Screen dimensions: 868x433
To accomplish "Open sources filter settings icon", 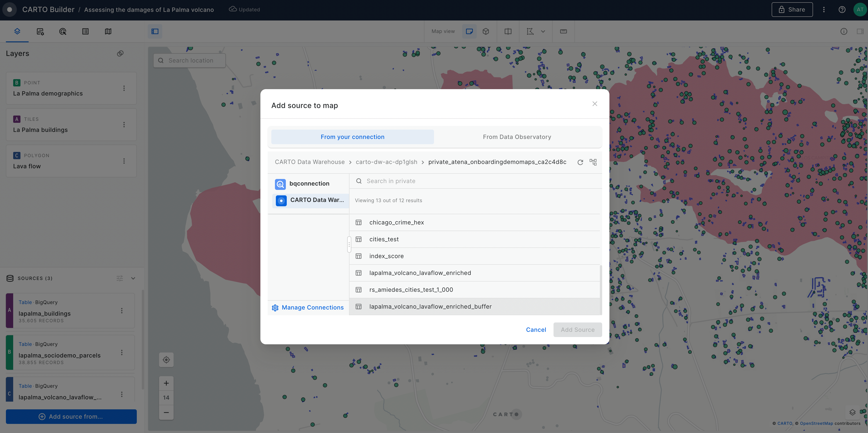I will 120,278.
